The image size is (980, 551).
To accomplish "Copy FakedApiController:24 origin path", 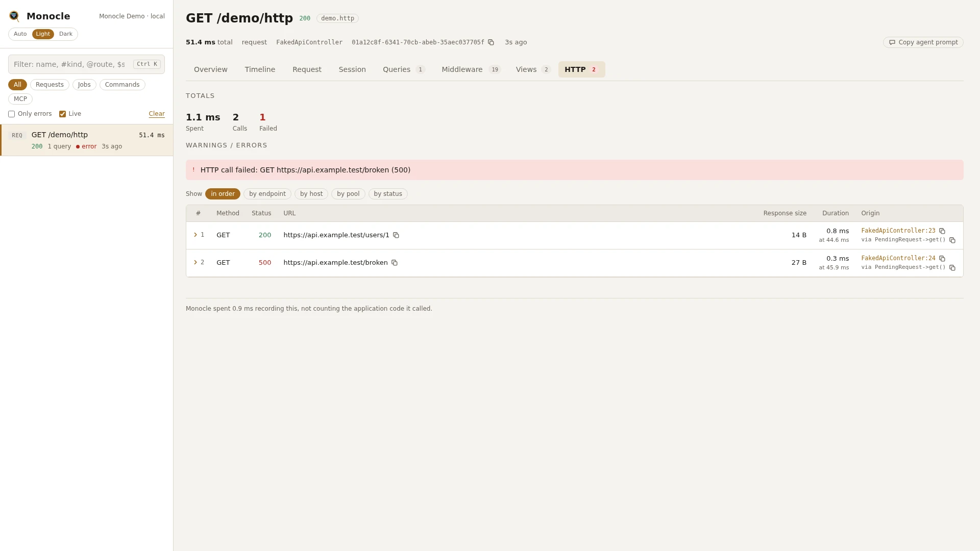I will (x=942, y=259).
